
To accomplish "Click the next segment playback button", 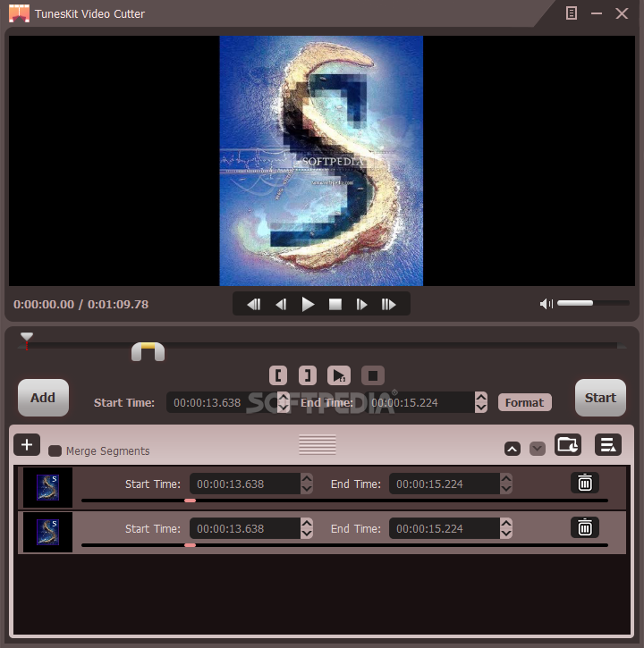I will tap(388, 305).
